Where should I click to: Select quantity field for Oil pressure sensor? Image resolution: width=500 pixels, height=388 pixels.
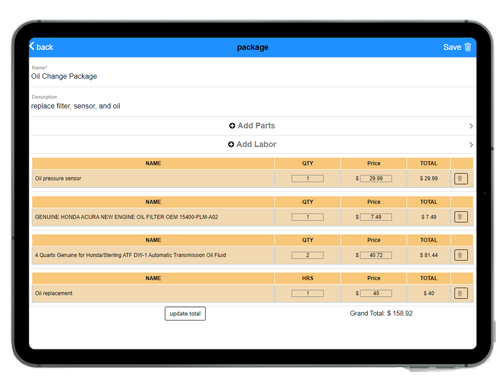coord(307,179)
